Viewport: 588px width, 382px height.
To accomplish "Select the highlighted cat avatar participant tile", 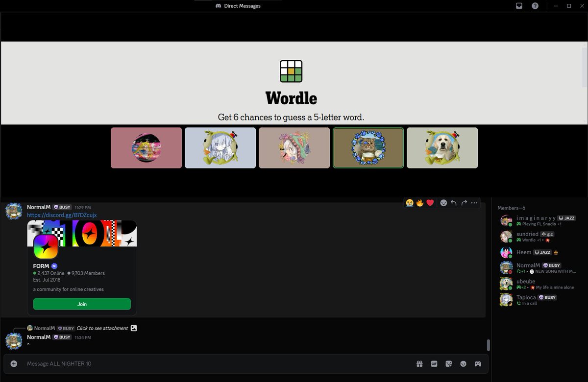I will pyautogui.click(x=368, y=148).
